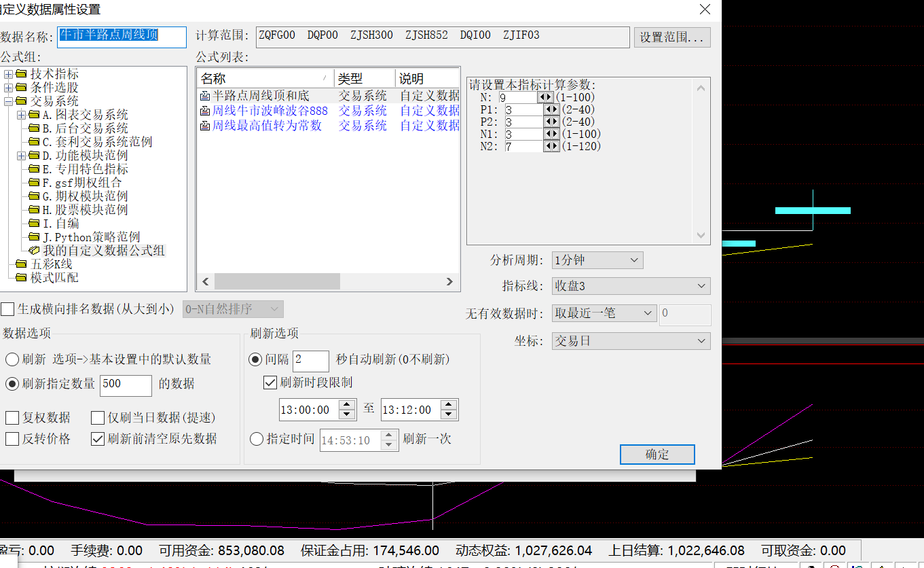Enable 生成横向排名数据 checkbox
Image resolution: width=924 pixels, height=568 pixels.
pyautogui.click(x=7, y=309)
